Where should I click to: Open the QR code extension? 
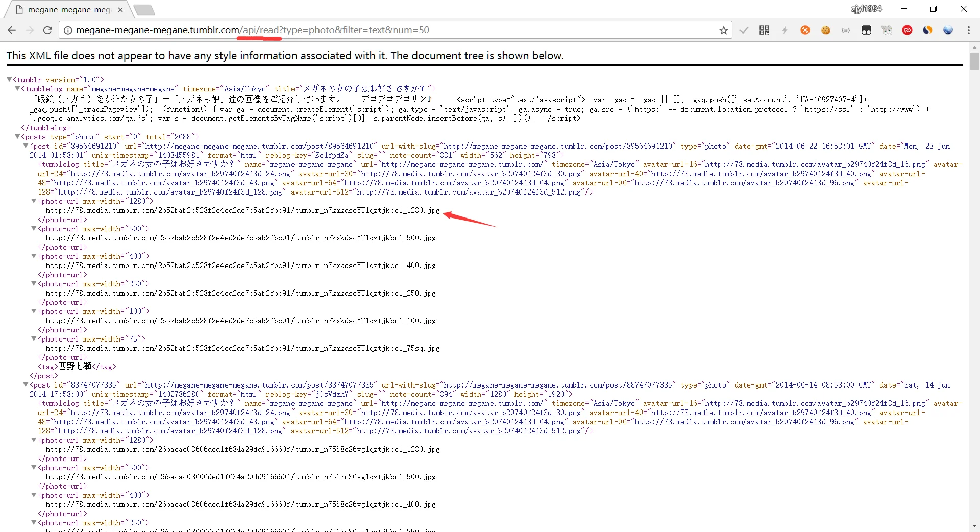click(764, 30)
